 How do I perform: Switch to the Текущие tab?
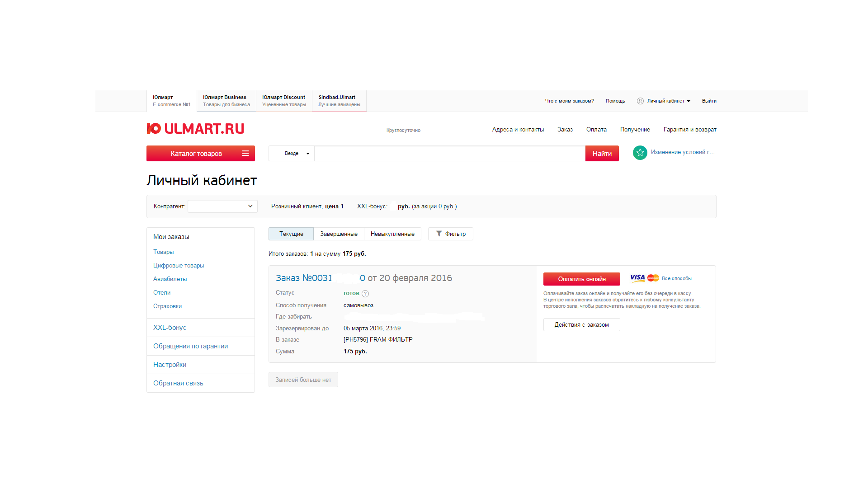[x=291, y=234]
